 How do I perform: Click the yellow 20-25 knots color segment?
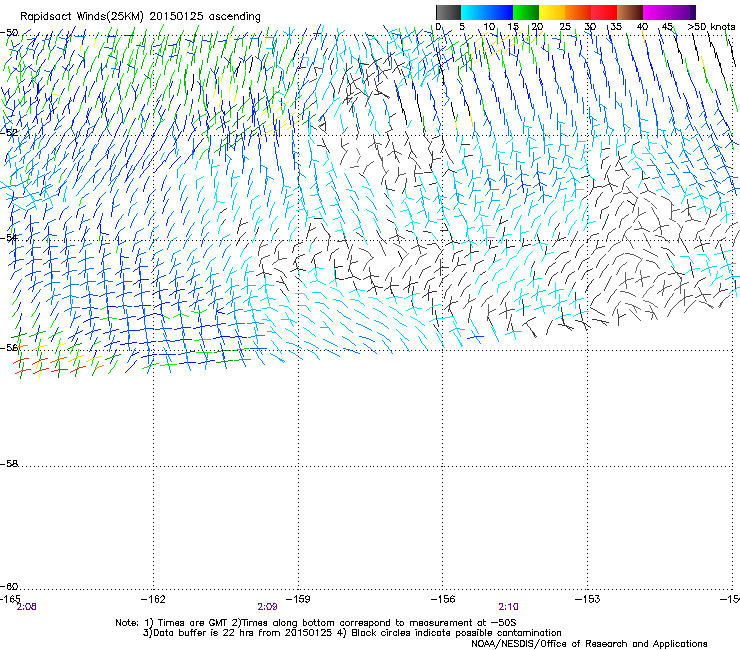552,12
